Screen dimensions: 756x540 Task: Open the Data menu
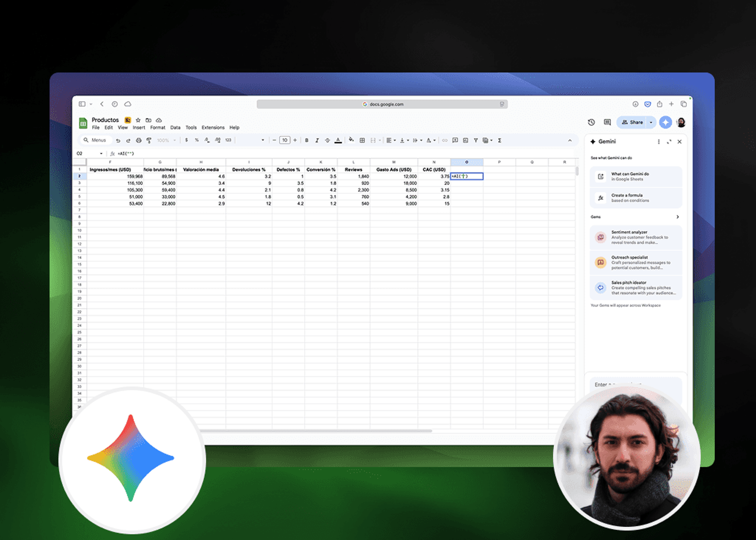[x=175, y=127]
